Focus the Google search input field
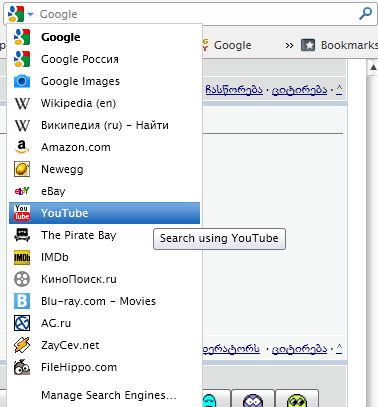The image size is (378, 407). 197,14
